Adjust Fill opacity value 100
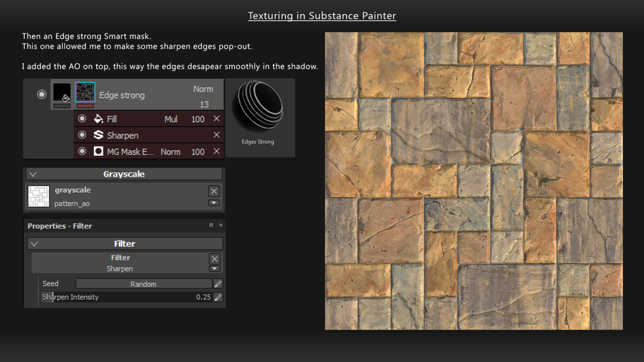Image resolution: width=644 pixels, height=362 pixels. (x=198, y=119)
